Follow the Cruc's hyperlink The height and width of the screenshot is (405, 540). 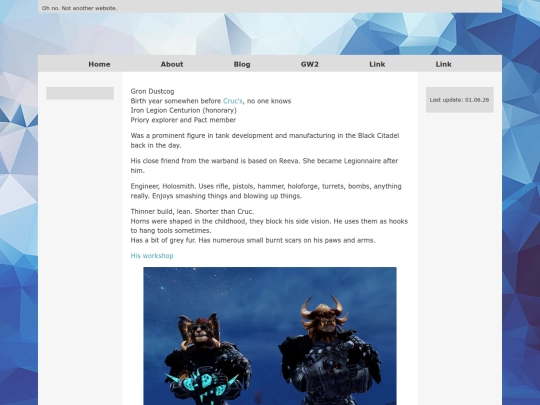(x=233, y=101)
